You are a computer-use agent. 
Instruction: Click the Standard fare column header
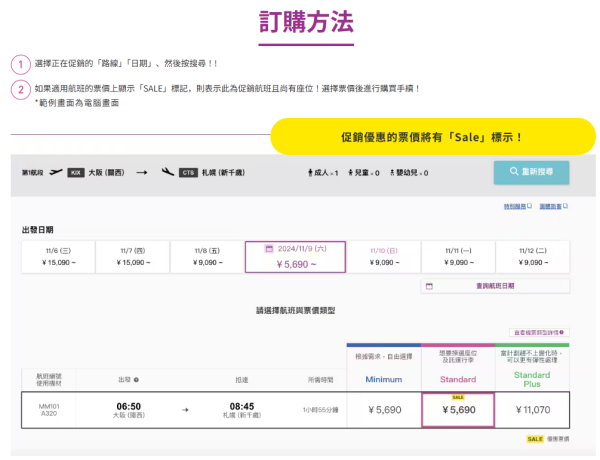pyautogui.click(x=458, y=367)
